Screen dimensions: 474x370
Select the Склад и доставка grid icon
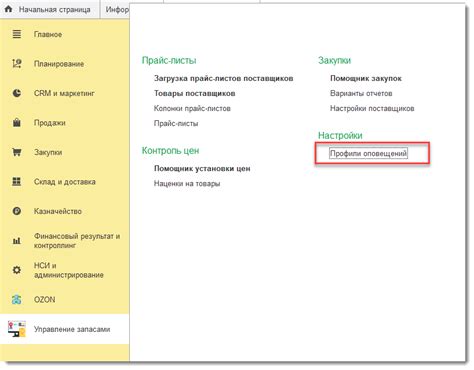pyautogui.click(x=17, y=181)
